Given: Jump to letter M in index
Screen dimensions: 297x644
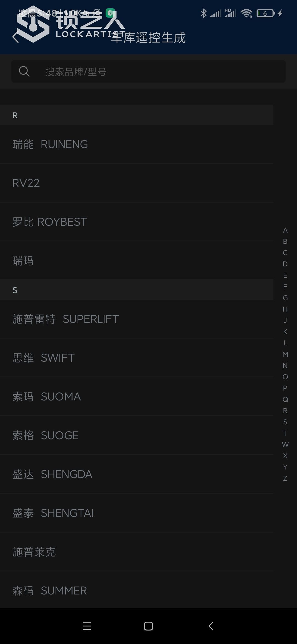Looking at the screenshot, I should (285, 354).
